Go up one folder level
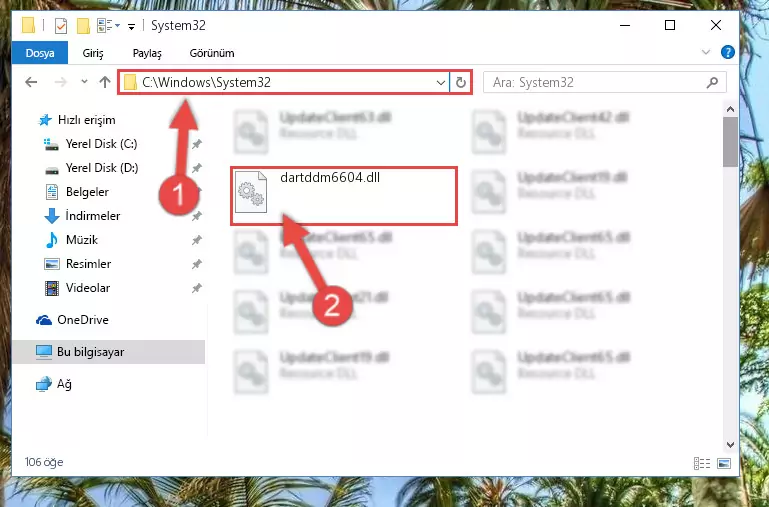The height and width of the screenshot is (507, 769). [x=104, y=82]
